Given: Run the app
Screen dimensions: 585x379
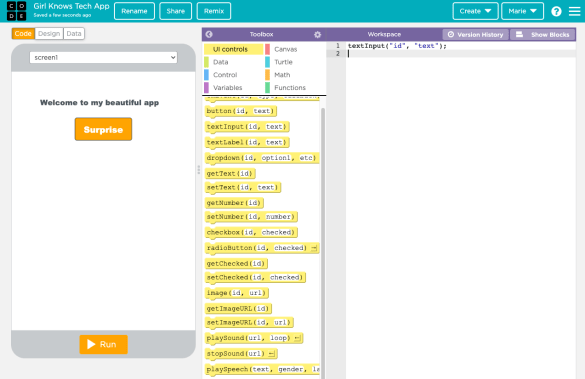Looking at the screenshot, I should pyautogui.click(x=103, y=344).
